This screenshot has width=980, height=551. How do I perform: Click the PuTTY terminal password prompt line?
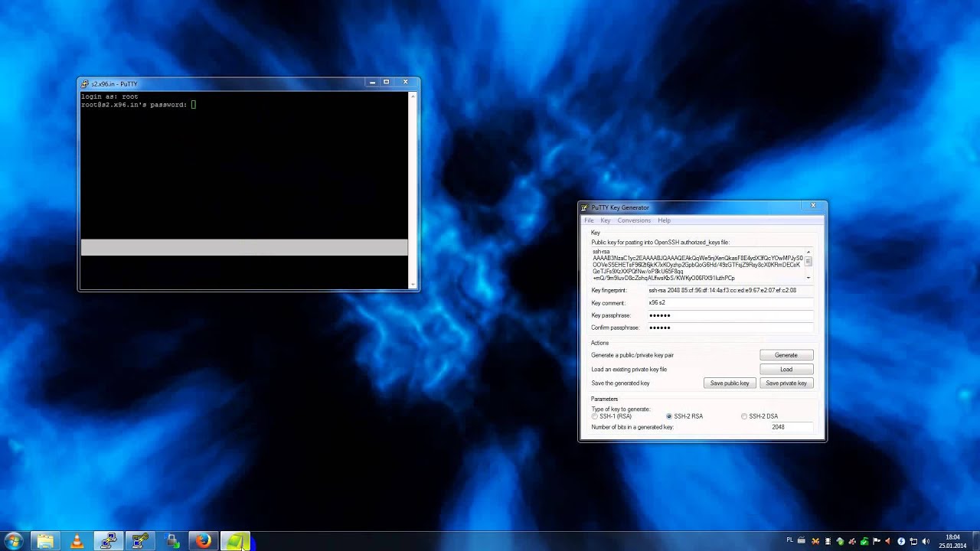point(139,105)
